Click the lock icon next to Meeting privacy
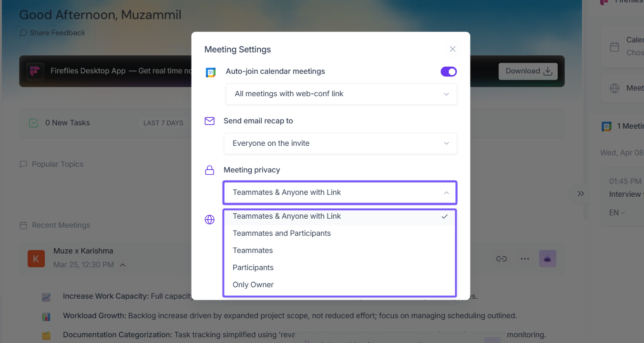Screen dimensions: 644x343 click(210, 170)
